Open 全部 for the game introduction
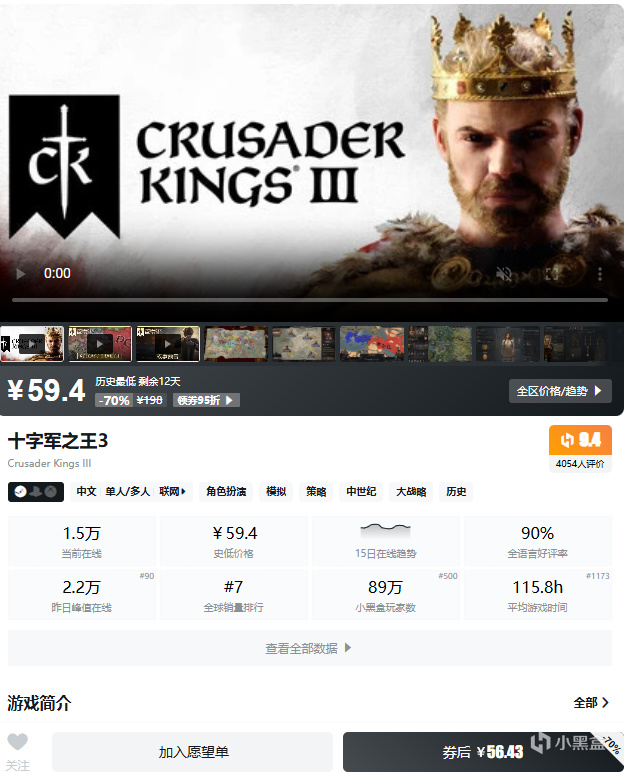The image size is (624, 772). [591, 703]
